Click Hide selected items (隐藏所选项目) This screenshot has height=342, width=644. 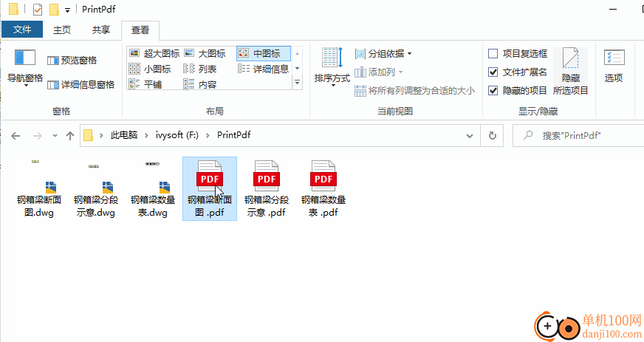(570, 72)
